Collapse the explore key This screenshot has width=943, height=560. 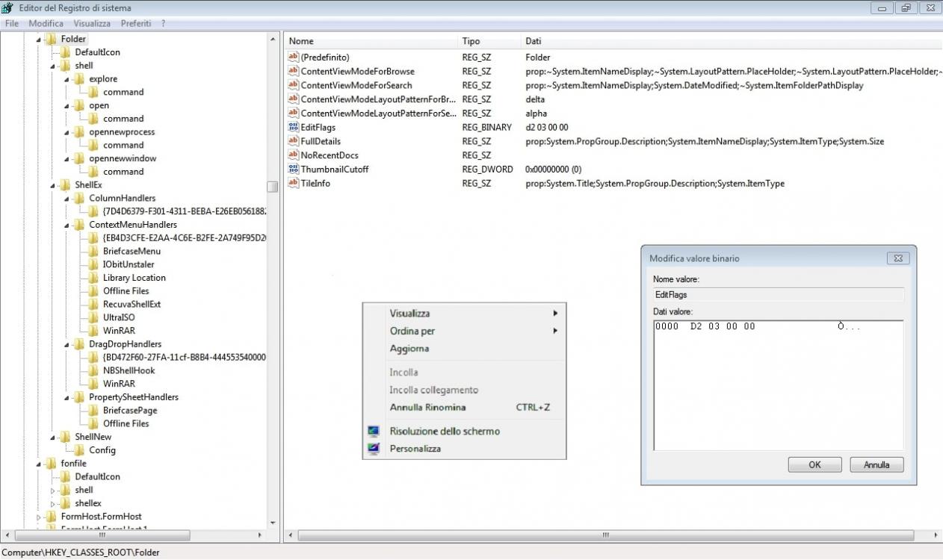point(67,79)
